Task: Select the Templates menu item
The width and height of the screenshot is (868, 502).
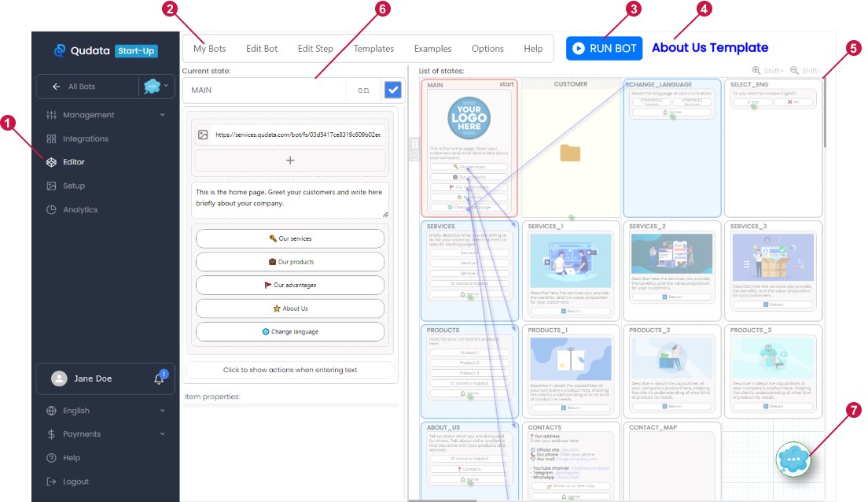Action: click(373, 49)
